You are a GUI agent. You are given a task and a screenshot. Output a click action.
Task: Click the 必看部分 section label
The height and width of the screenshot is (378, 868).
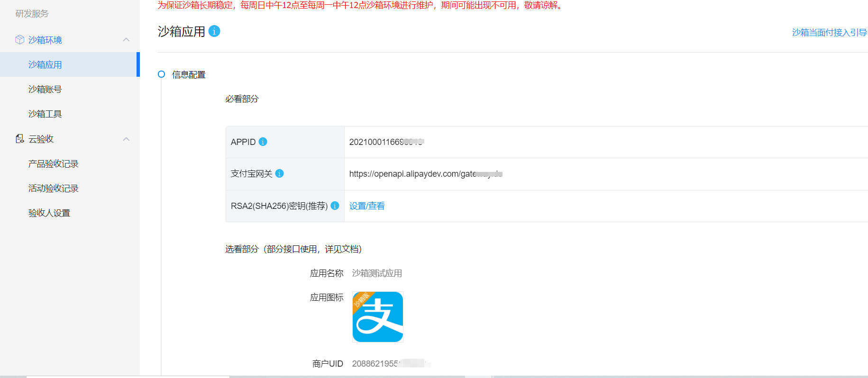pos(242,99)
